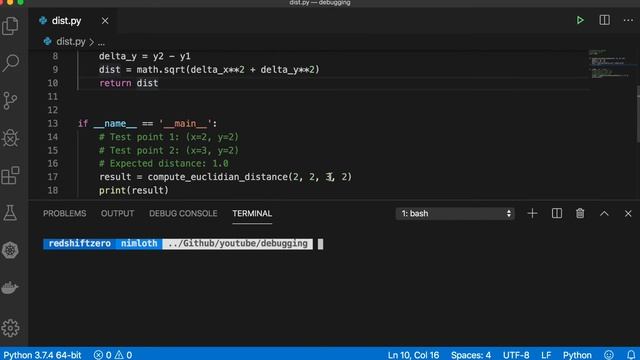Open the Kubernetes wheel view
The height and width of the screenshot is (360, 640).
click(10, 250)
